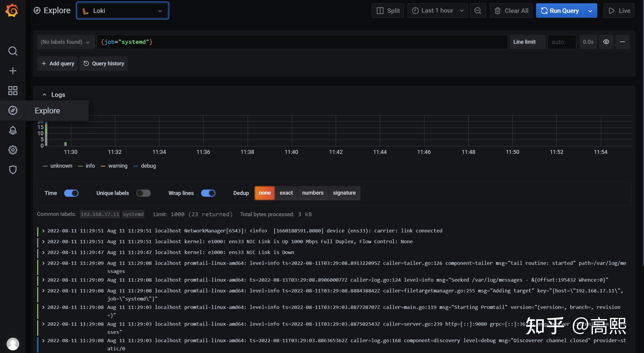The image size is (644, 353).
Task: Toggle the Time switch off
Action: coord(71,193)
